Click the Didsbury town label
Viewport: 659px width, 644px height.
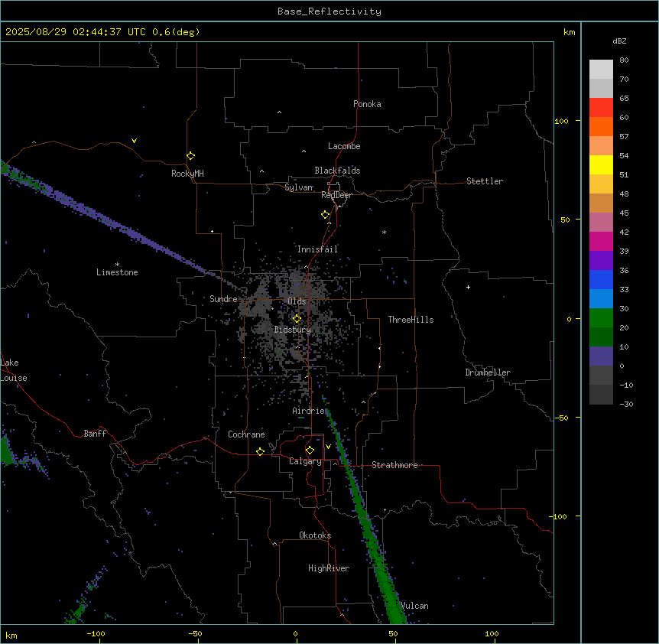click(293, 330)
